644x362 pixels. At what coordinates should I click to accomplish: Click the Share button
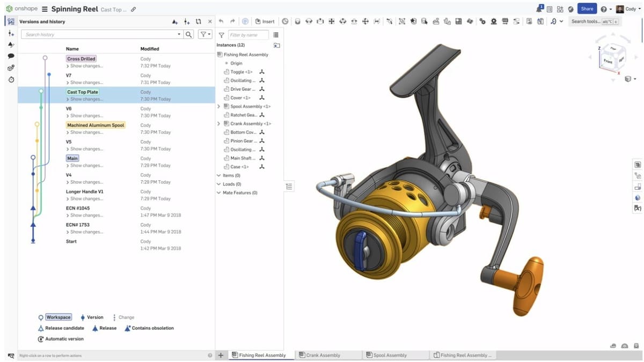point(587,9)
